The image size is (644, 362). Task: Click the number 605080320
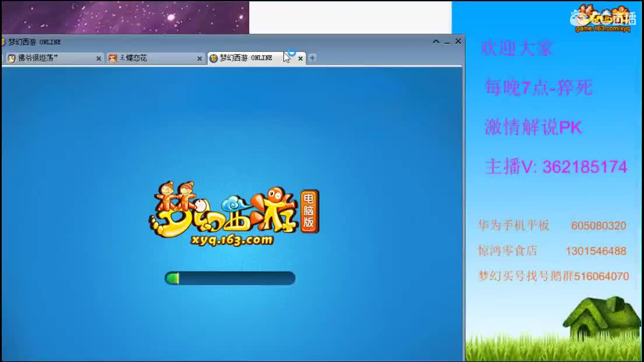point(598,225)
